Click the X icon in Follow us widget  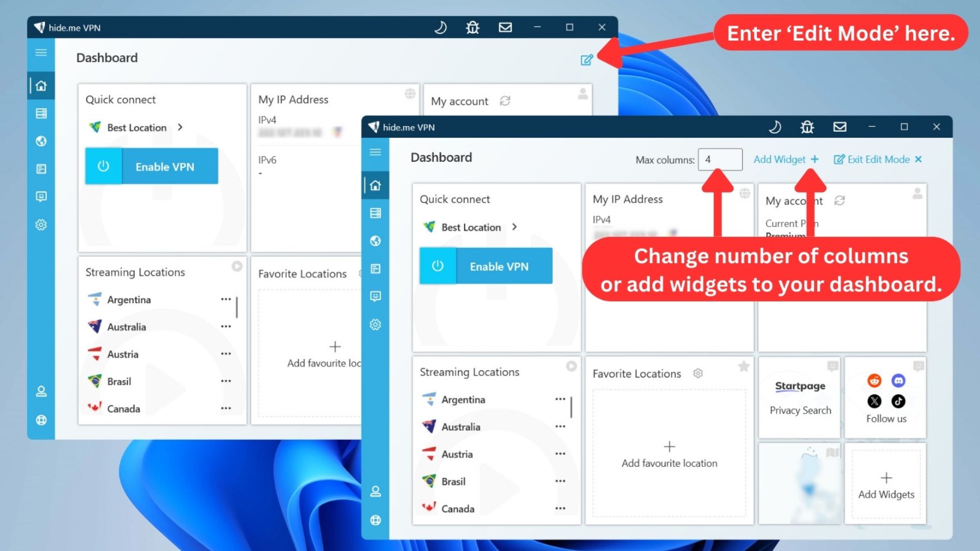click(x=874, y=402)
